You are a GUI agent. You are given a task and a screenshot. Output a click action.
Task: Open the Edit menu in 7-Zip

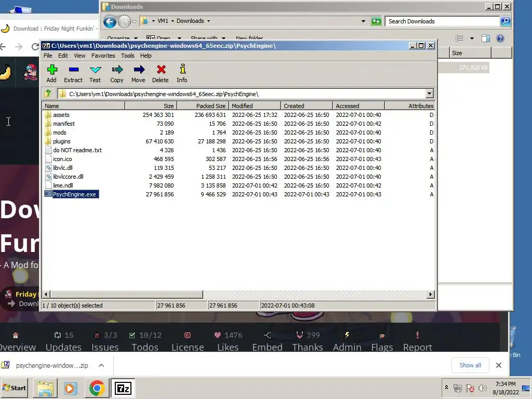pos(63,56)
